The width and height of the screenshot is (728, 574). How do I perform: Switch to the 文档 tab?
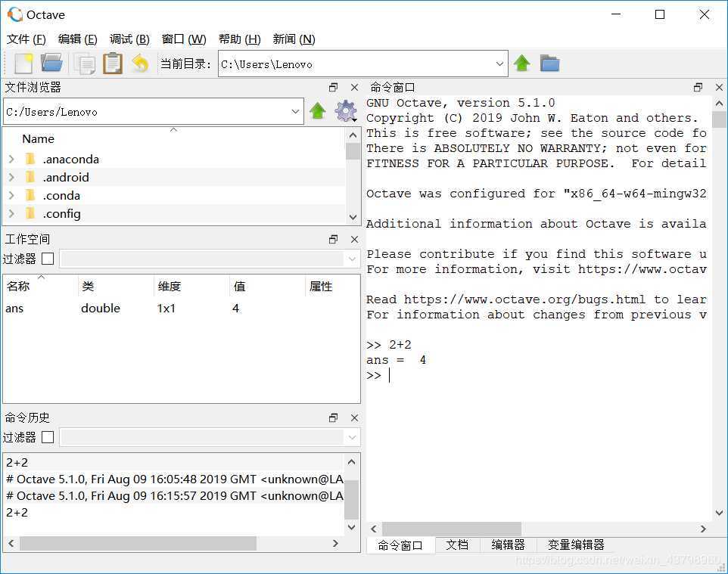point(457,545)
